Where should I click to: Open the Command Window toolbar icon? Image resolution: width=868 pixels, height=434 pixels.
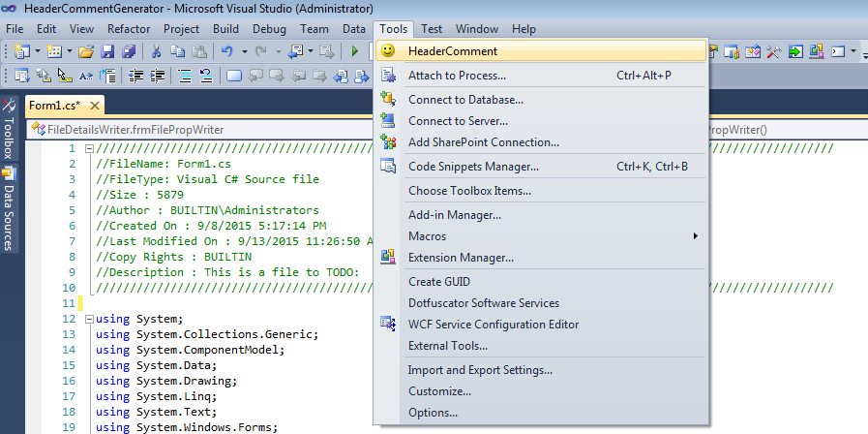(838, 51)
